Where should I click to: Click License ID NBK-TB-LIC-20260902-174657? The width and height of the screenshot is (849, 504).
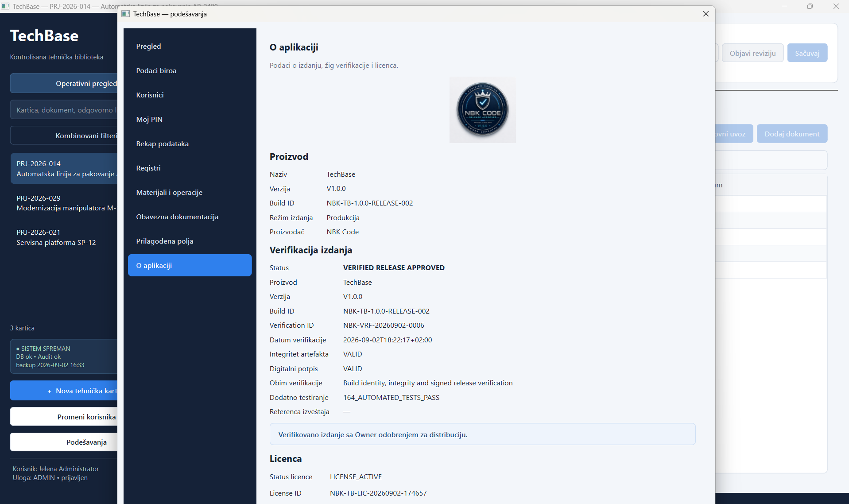(x=378, y=493)
